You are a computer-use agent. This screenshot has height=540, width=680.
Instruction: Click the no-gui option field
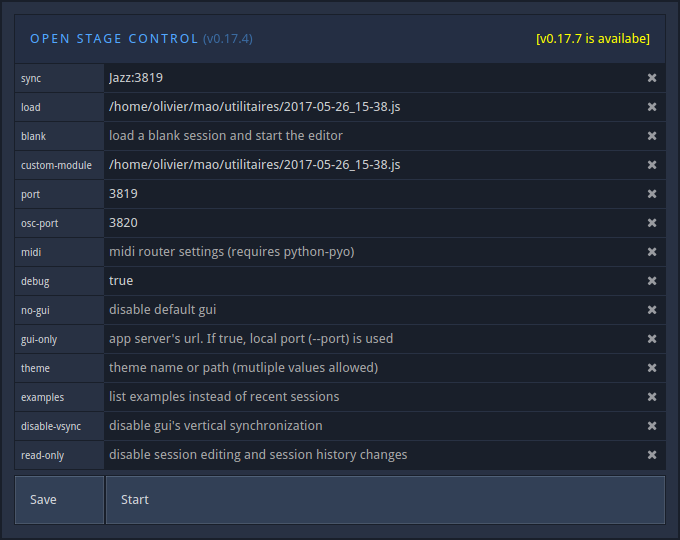pyautogui.click(x=370, y=310)
